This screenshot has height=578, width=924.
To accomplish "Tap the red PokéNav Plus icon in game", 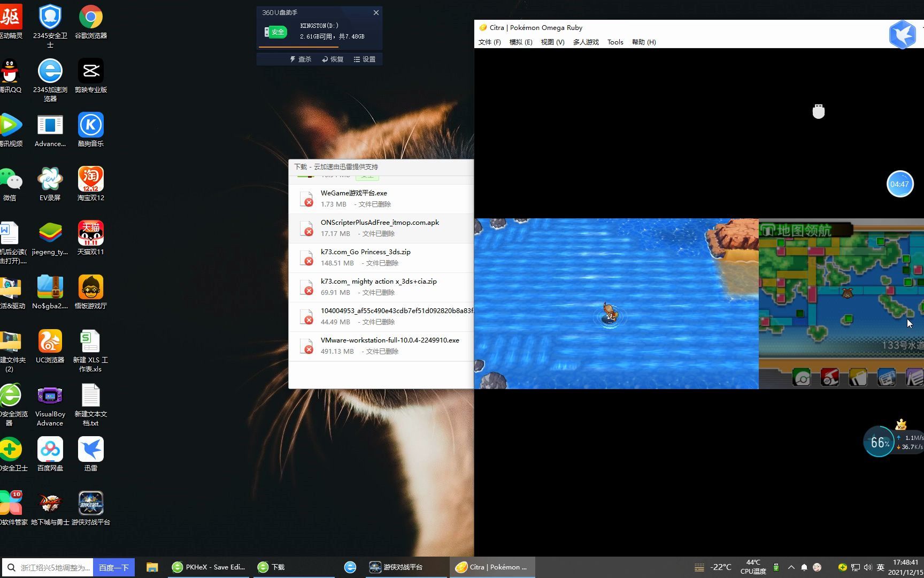I will [x=829, y=378].
